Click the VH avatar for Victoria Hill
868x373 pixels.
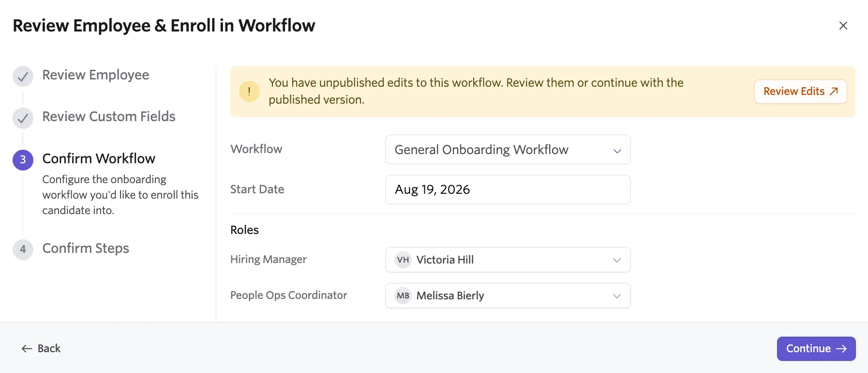(x=403, y=260)
